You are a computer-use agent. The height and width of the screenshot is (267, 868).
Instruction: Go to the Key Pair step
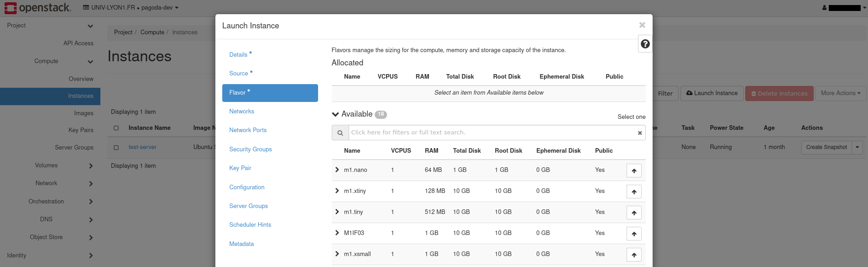pos(240,168)
